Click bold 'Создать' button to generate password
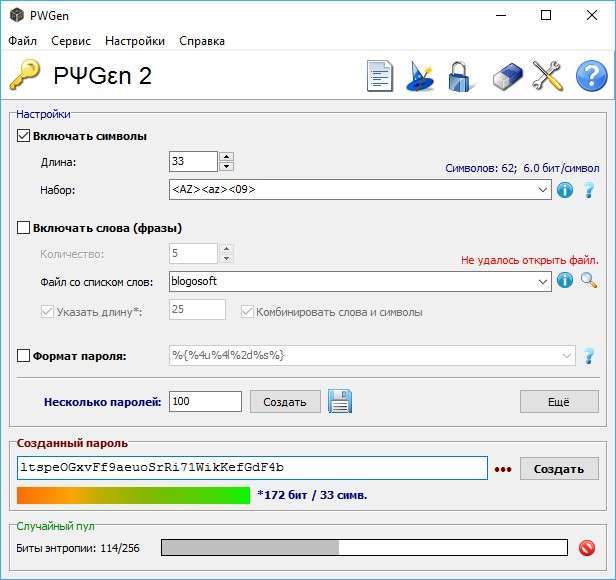This screenshot has height=580, width=616. click(x=559, y=469)
